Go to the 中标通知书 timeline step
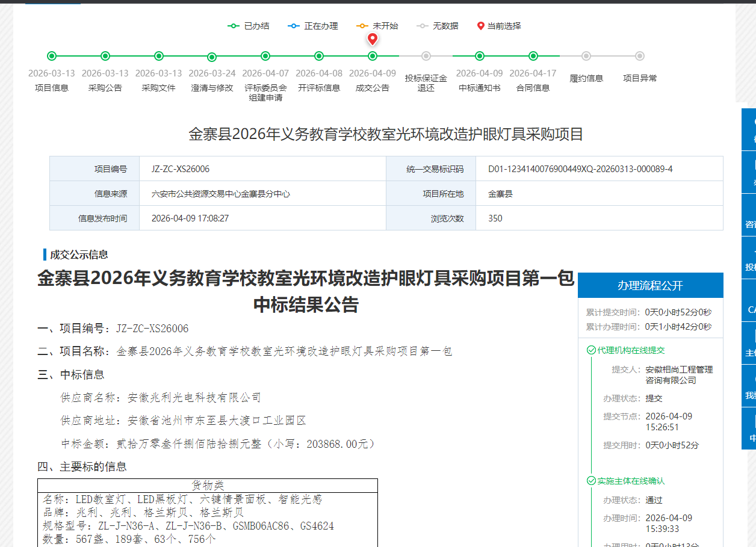Screen dimensions: 756x547 point(480,56)
